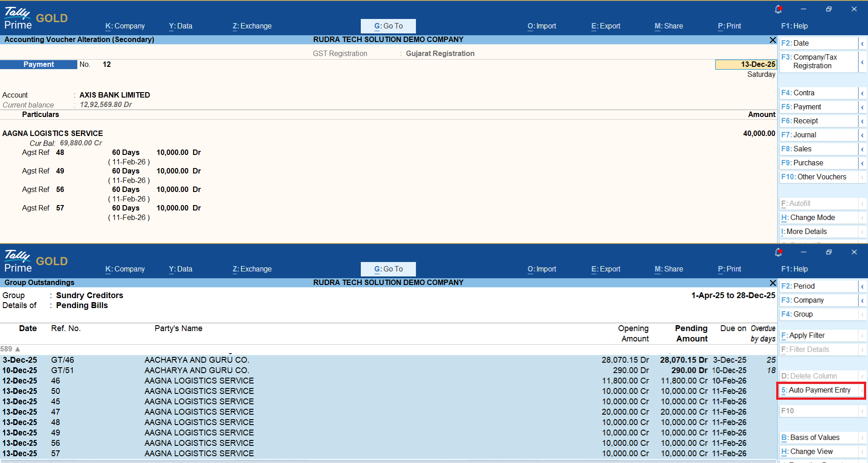
Task: Close the Accounting Voucher Alteration screen with its X
Action: (773, 40)
